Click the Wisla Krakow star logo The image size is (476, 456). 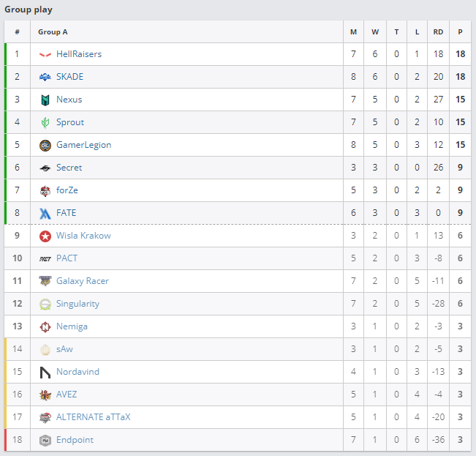click(45, 236)
